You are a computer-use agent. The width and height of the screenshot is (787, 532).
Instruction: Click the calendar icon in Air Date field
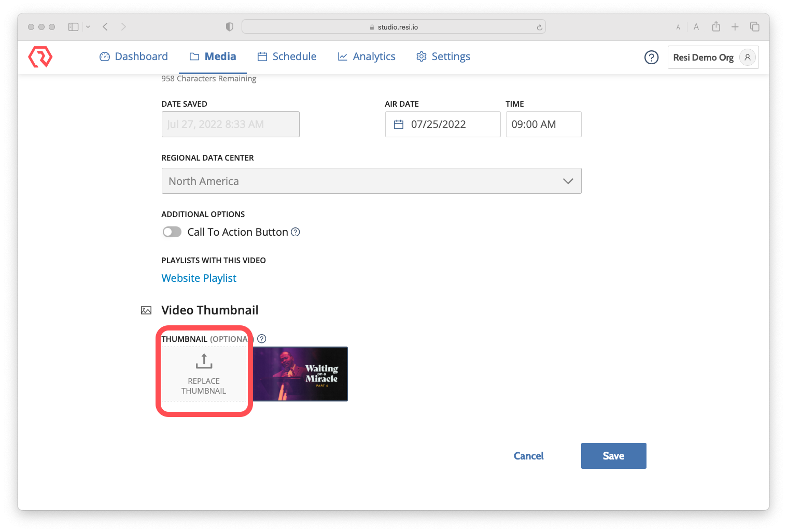pyautogui.click(x=399, y=124)
